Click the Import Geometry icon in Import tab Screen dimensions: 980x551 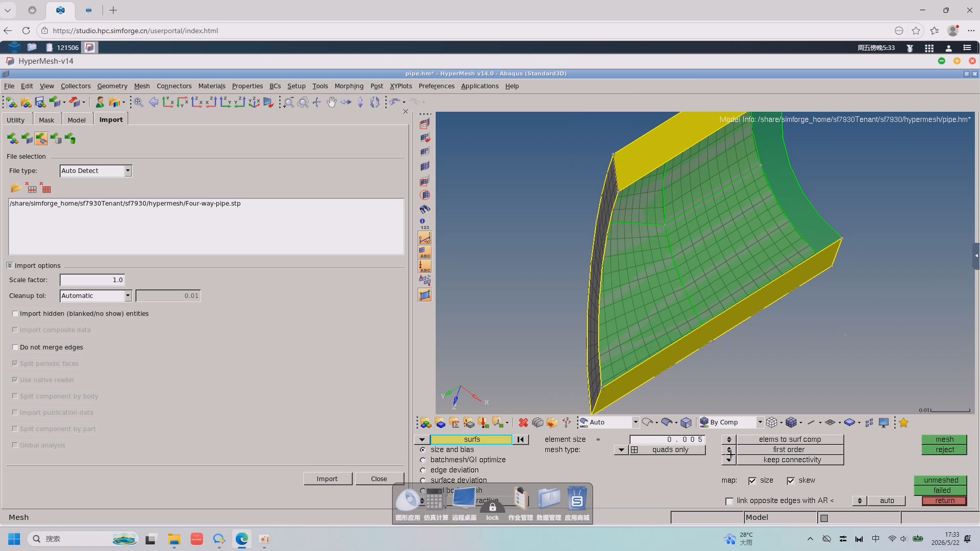41,139
